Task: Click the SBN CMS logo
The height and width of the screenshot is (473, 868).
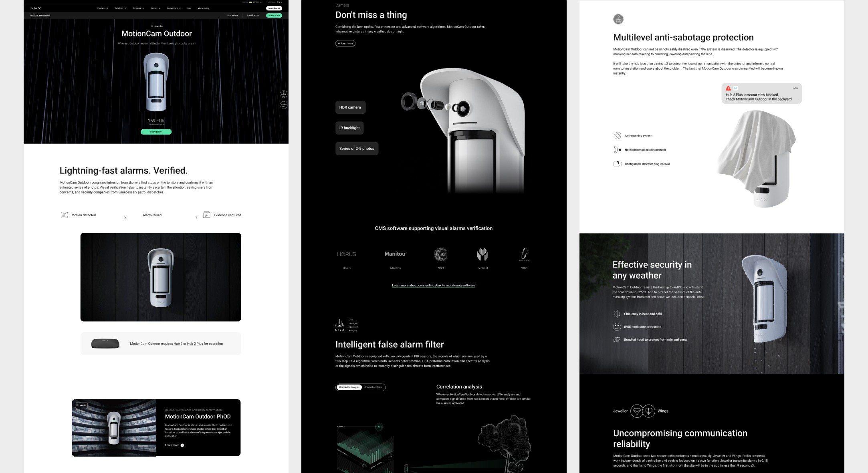Action: [x=440, y=254]
